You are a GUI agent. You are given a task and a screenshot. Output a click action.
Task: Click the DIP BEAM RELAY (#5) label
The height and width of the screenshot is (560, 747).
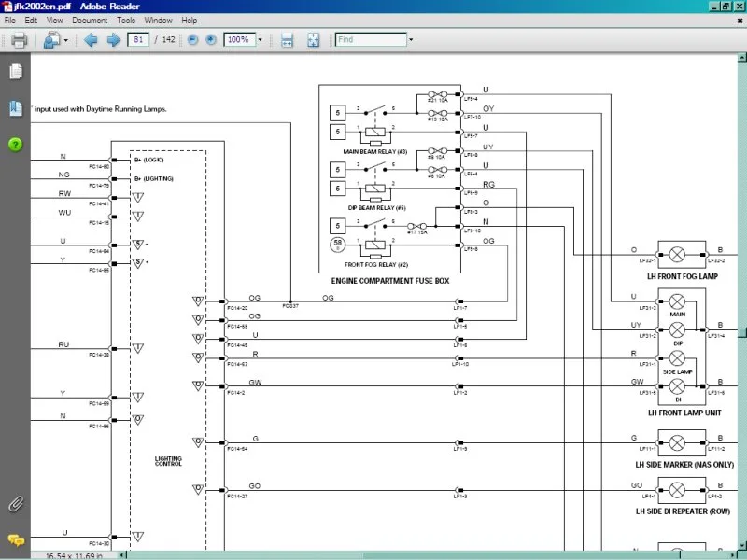(x=377, y=208)
